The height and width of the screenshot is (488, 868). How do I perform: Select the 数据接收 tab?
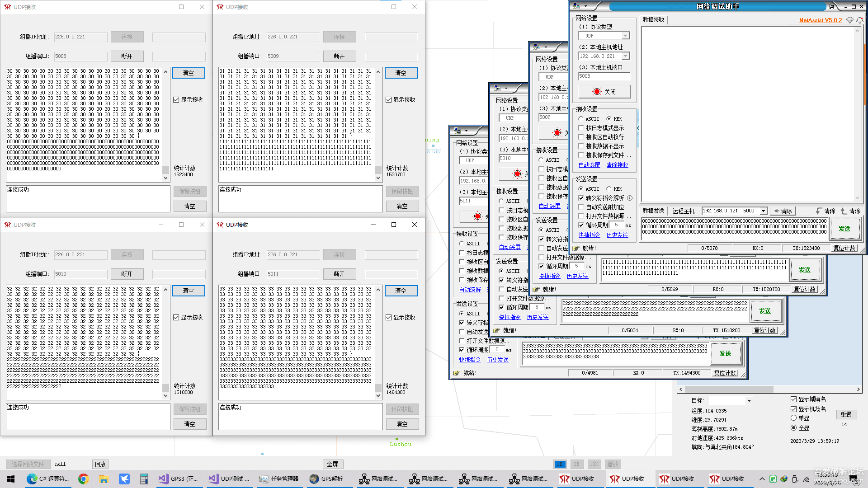[x=653, y=20]
